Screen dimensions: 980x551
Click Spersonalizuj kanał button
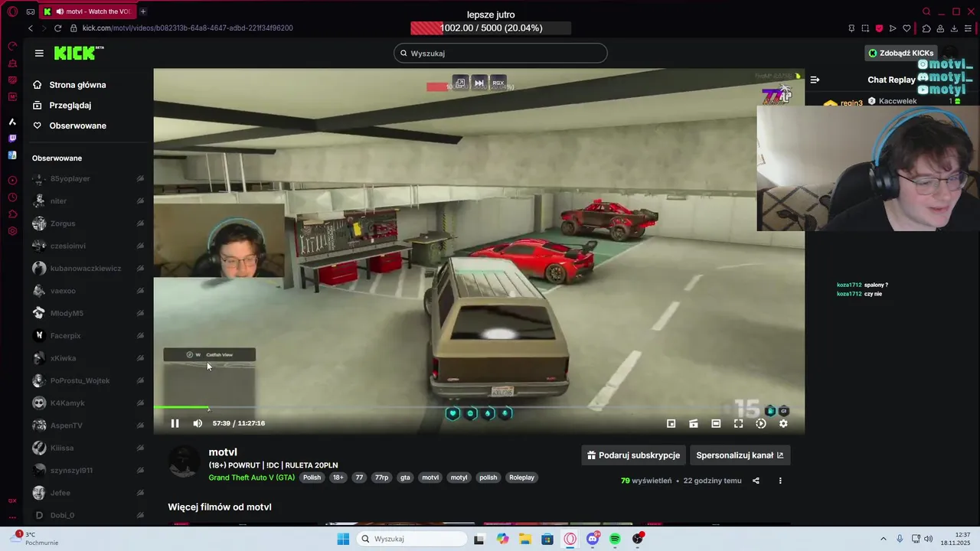(740, 455)
